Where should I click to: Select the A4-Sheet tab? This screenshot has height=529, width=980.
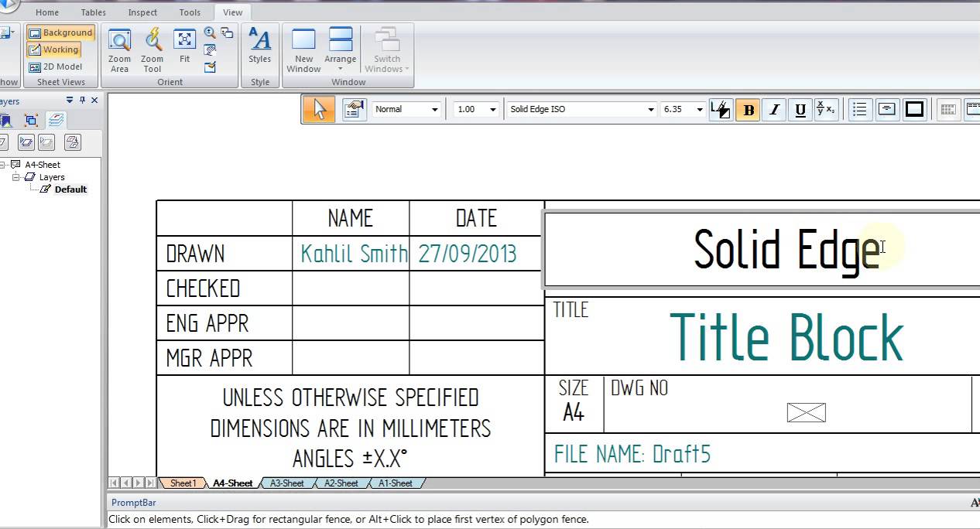(233, 483)
